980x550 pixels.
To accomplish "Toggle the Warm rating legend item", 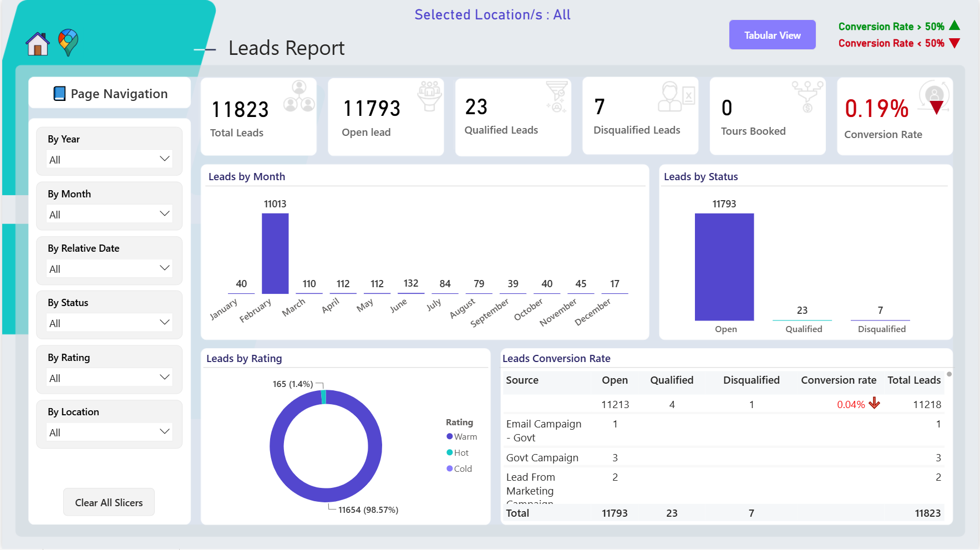I will click(x=461, y=437).
